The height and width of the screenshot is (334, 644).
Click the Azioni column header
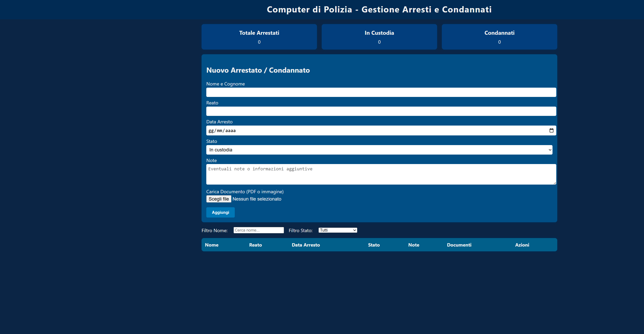coord(522,245)
